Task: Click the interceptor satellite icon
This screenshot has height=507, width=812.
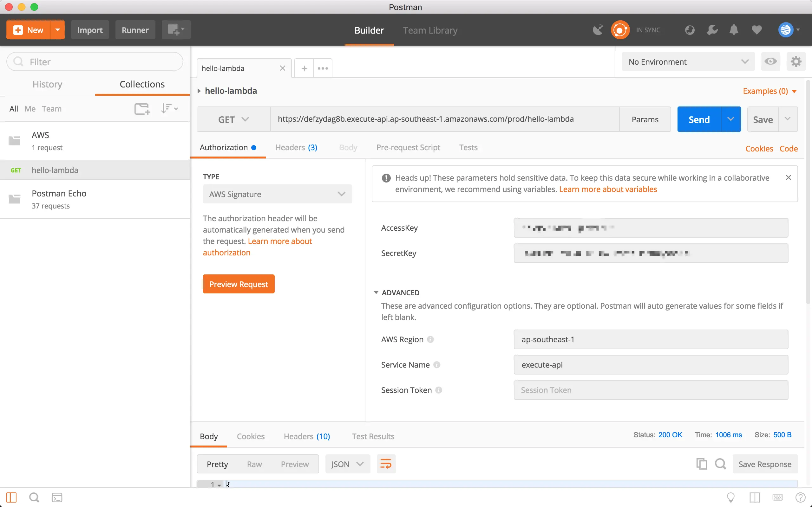Action: (598, 30)
